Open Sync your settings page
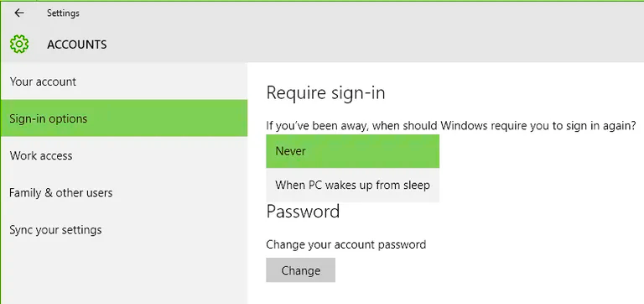This screenshot has width=644, height=304. click(124, 229)
